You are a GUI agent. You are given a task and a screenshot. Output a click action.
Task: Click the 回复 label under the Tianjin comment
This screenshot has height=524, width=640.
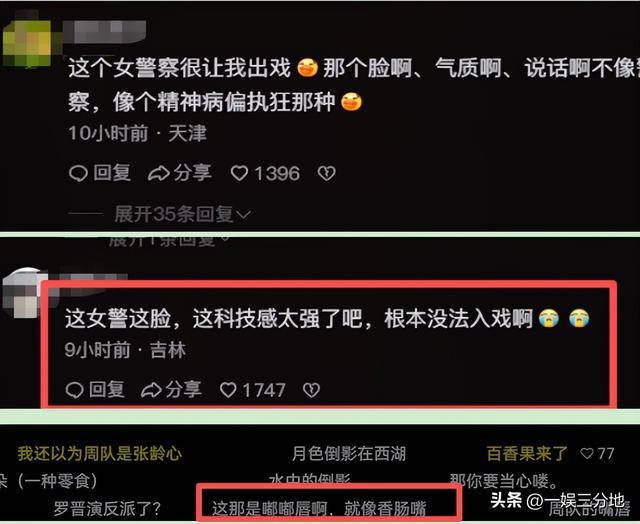(x=112, y=173)
